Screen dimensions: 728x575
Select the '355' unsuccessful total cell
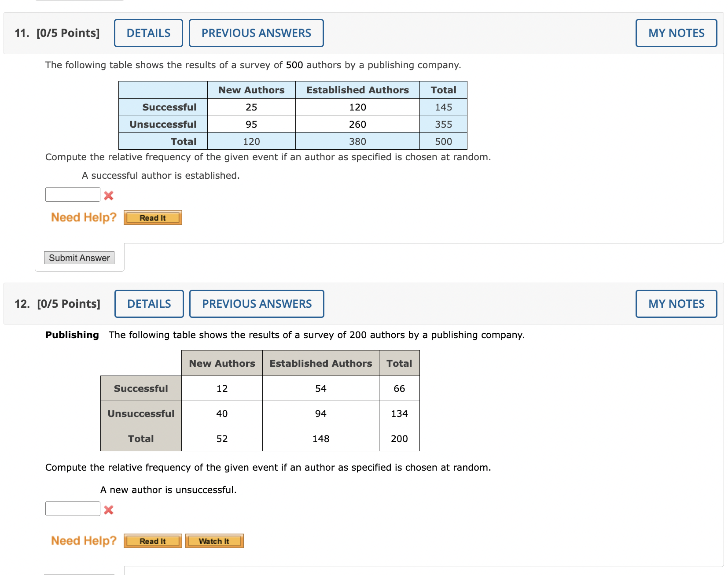(x=443, y=124)
